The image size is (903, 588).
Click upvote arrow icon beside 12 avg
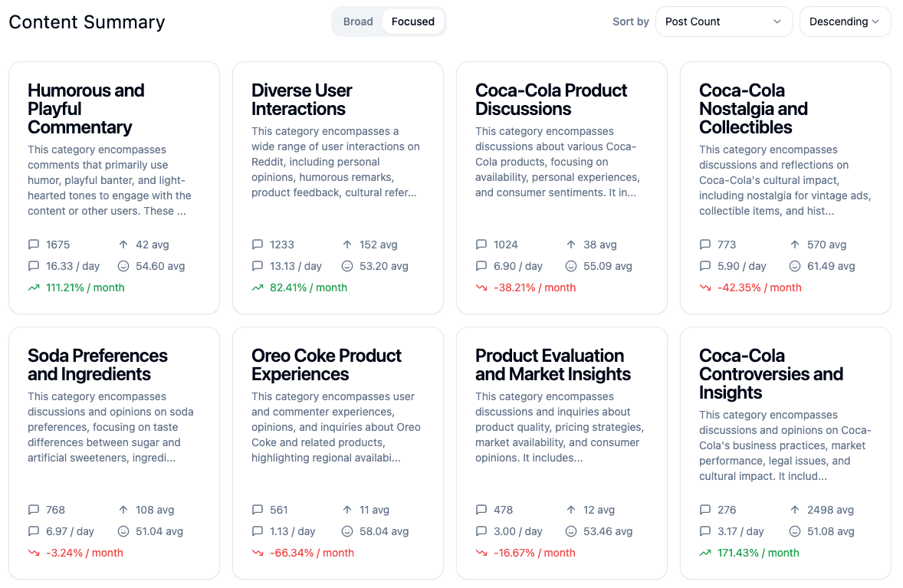point(571,510)
